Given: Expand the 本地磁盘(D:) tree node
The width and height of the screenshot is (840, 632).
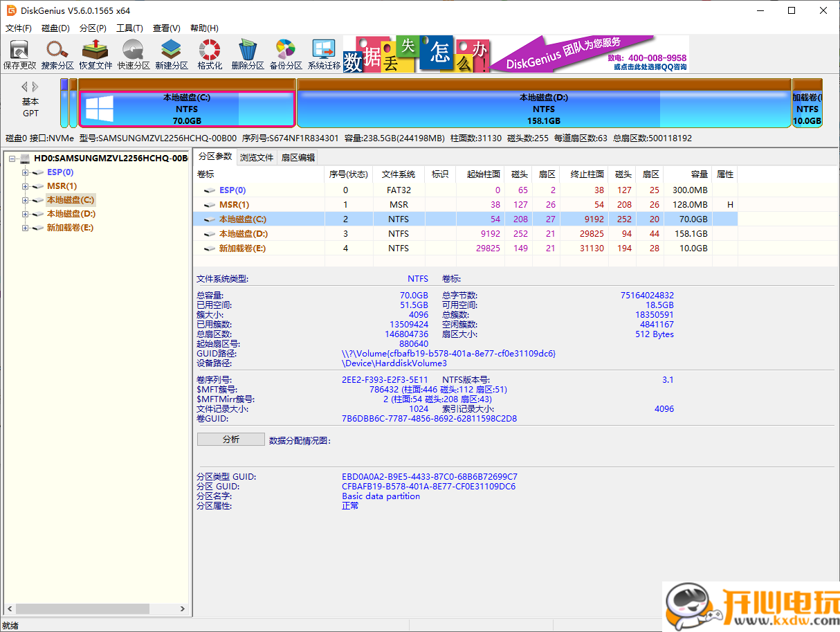Looking at the screenshot, I should click(x=26, y=214).
